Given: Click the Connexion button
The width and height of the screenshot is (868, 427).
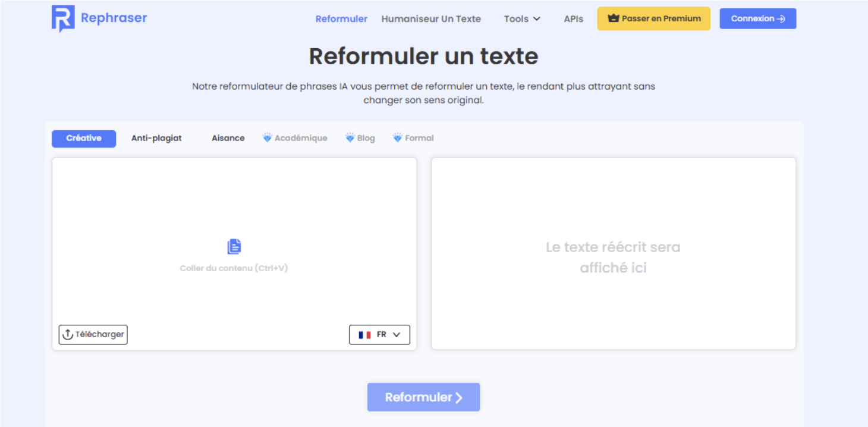Looking at the screenshot, I should pos(758,18).
